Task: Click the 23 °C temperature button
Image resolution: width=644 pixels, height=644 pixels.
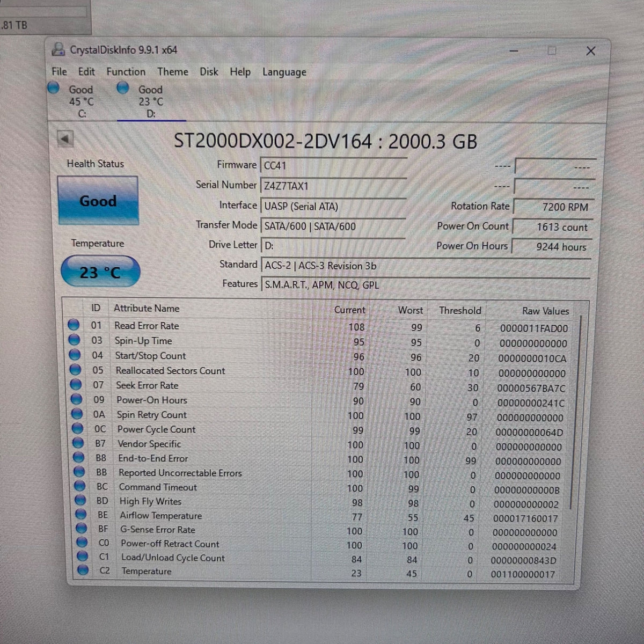Action: coord(100,272)
